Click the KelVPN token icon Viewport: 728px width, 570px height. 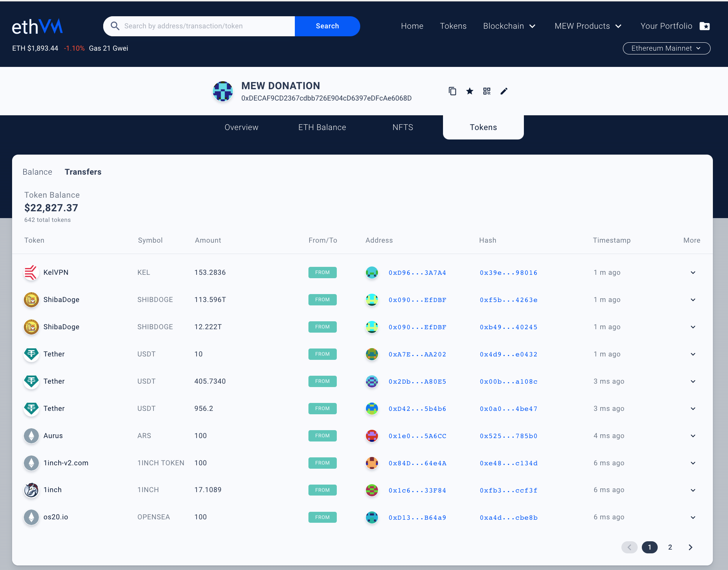click(x=31, y=273)
